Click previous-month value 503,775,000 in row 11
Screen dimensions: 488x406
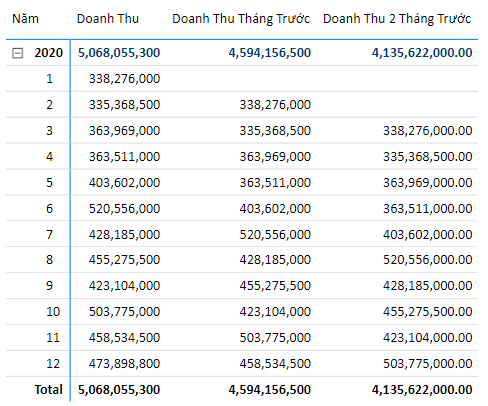[x=275, y=337]
